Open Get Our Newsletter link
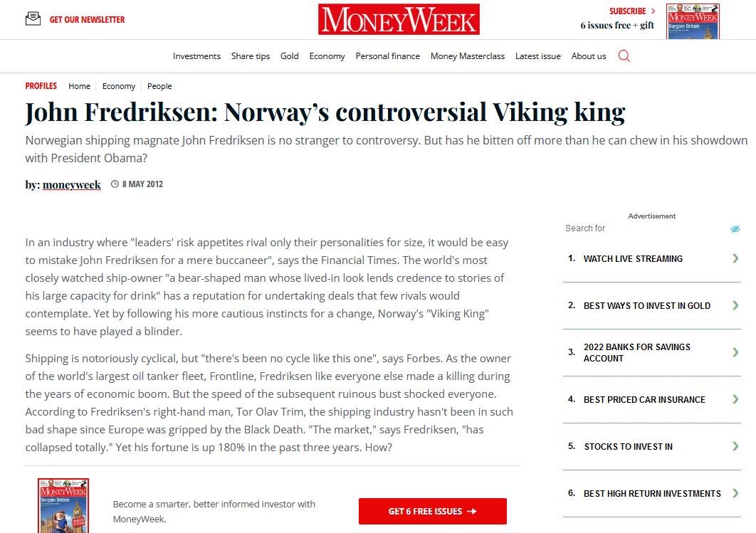The image size is (756, 533). [87, 20]
